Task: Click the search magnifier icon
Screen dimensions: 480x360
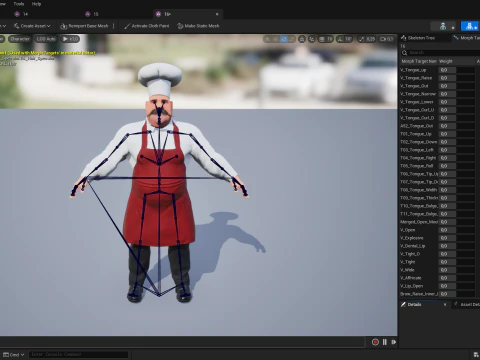Action: click(x=404, y=53)
